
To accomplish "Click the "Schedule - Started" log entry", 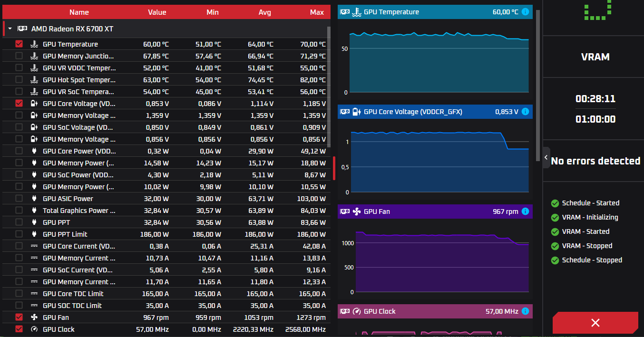I will (591, 203).
